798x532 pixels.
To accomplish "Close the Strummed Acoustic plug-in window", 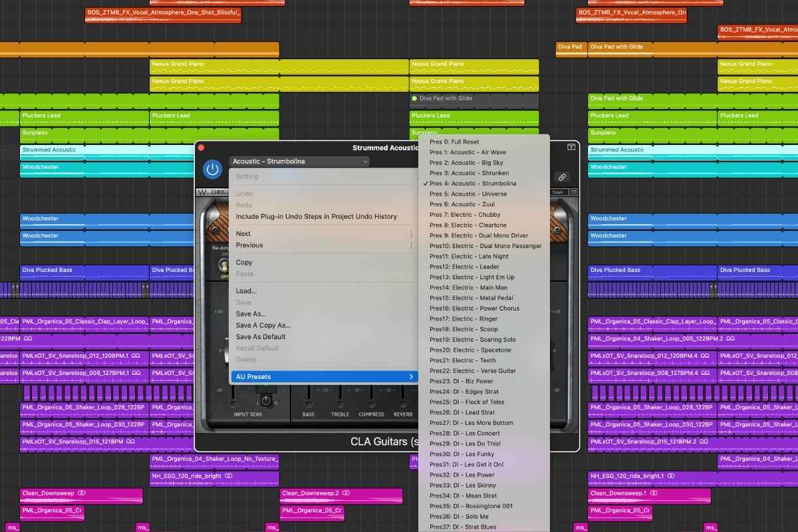I will (x=201, y=148).
